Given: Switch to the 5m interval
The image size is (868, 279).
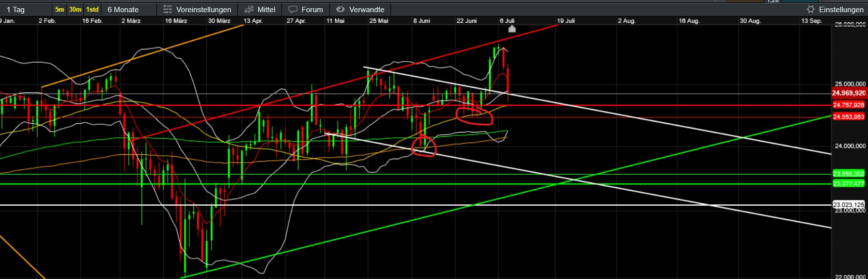Looking at the screenshot, I should (x=59, y=10).
